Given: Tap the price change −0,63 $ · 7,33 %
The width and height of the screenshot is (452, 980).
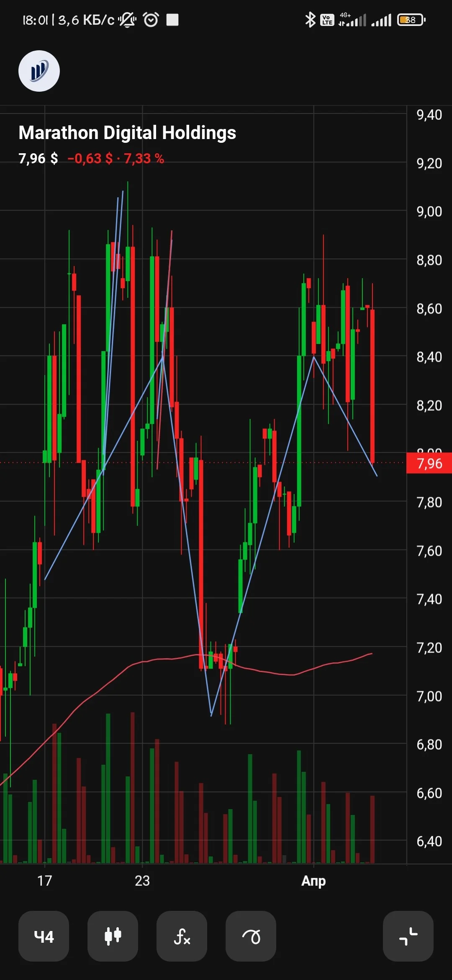Looking at the screenshot, I should [x=116, y=159].
